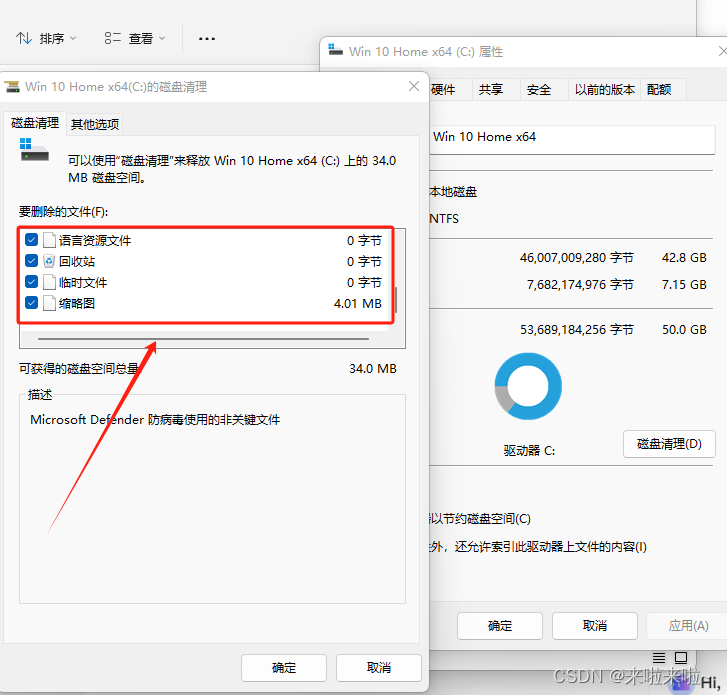727x695 pixels.
Task: Click the NTFS file system text
Action: (x=444, y=219)
